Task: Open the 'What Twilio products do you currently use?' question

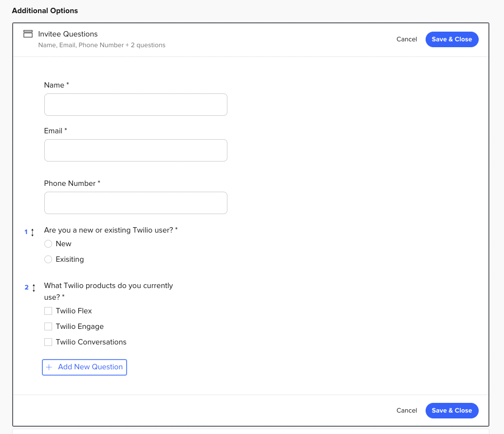Action: (x=108, y=291)
